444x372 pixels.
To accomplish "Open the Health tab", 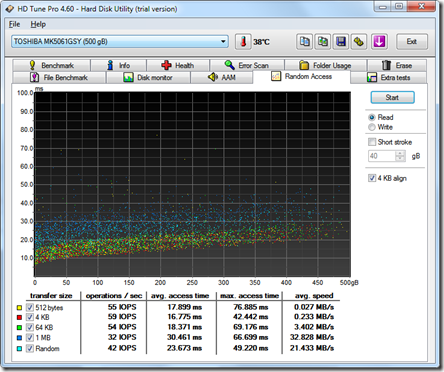I will coord(178,65).
